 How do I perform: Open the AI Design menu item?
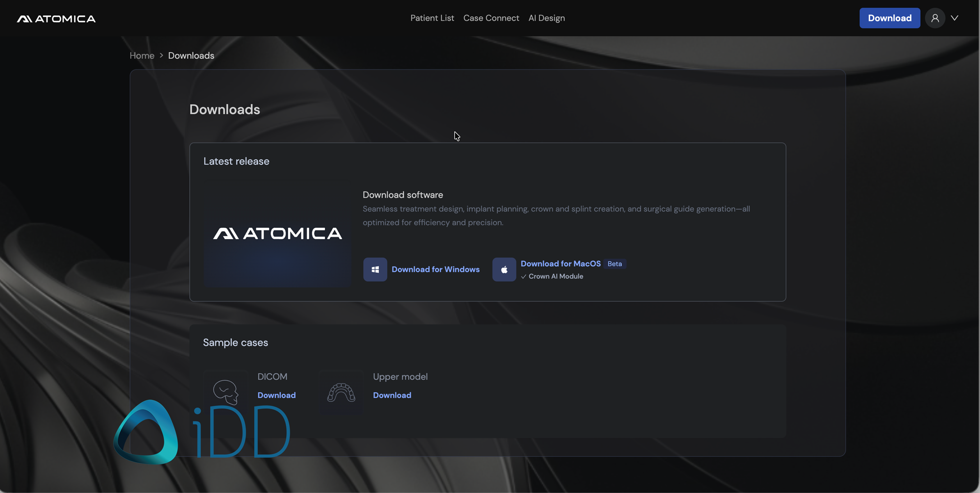(x=547, y=18)
